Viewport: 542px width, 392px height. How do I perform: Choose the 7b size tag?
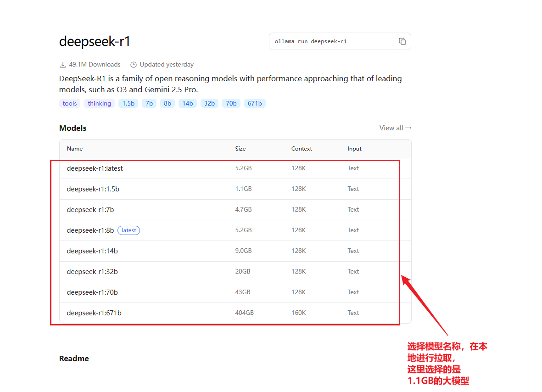pyautogui.click(x=149, y=103)
